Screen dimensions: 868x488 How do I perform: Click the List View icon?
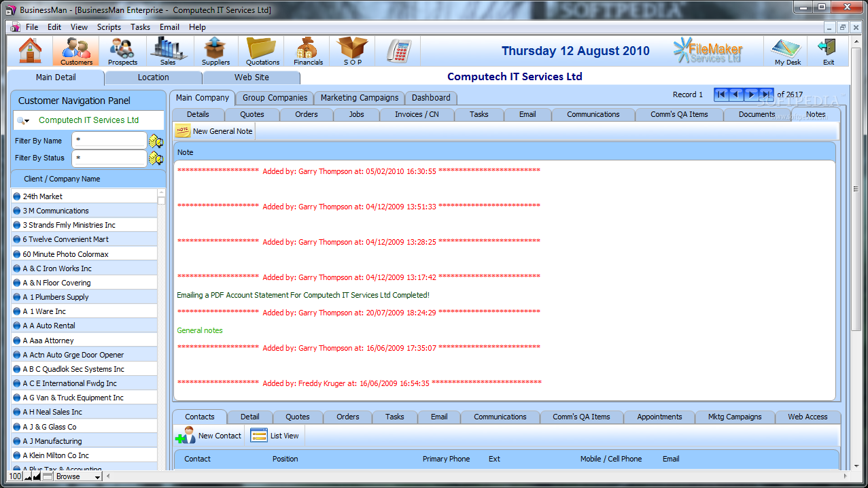[259, 436]
